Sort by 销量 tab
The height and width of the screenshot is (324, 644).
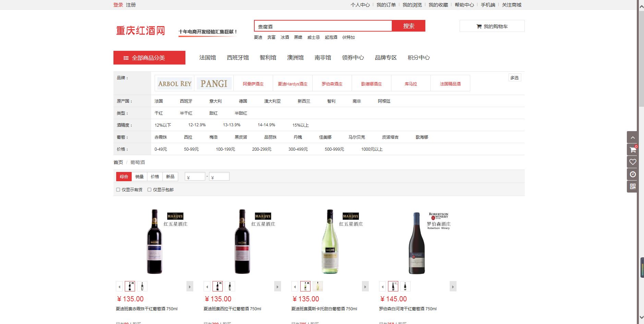click(x=139, y=176)
